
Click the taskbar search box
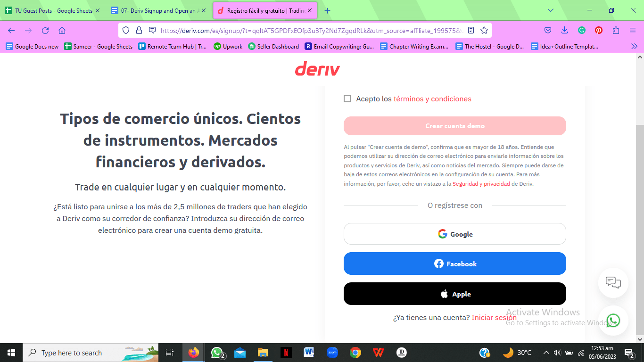[91, 353]
